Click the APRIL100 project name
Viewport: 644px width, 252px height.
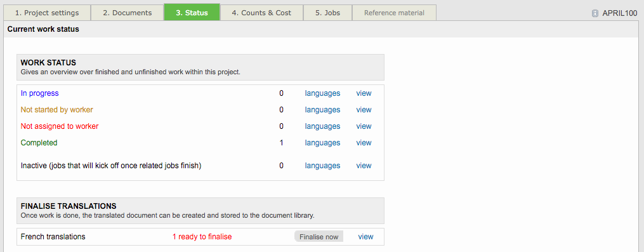[620, 13]
